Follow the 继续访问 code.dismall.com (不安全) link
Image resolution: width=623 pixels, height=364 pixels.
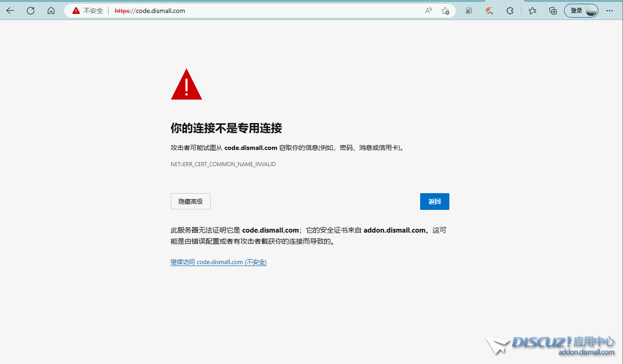218,262
